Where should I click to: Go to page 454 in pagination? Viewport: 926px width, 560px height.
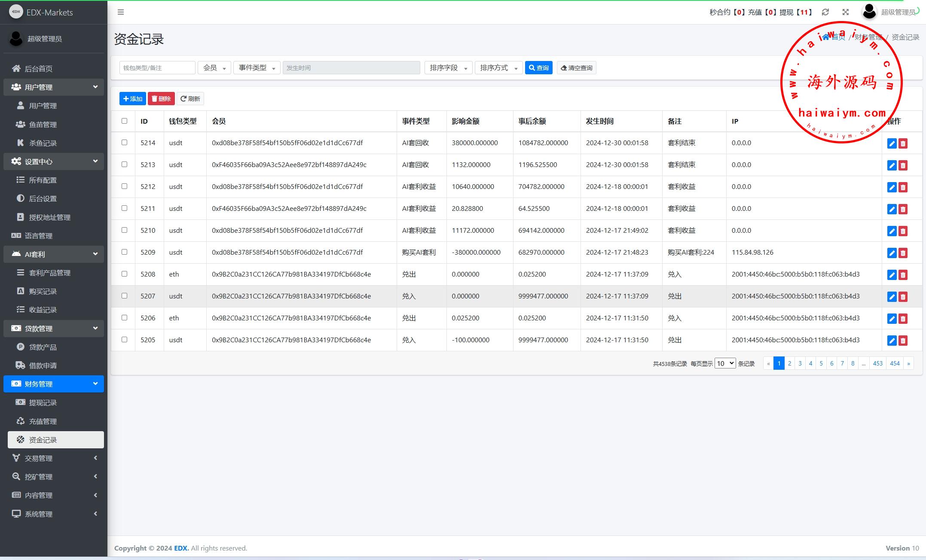894,363
